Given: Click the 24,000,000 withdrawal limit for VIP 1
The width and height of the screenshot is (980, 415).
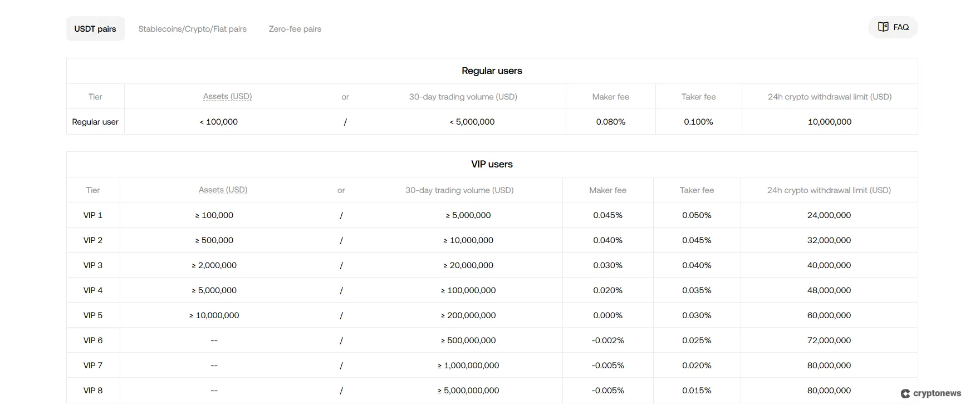Looking at the screenshot, I should [829, 215].
